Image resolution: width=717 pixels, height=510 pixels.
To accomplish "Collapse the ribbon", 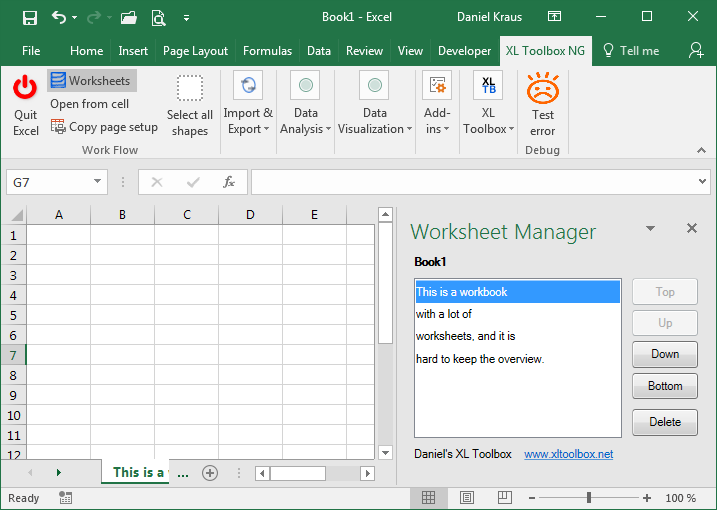I will 701,150.
